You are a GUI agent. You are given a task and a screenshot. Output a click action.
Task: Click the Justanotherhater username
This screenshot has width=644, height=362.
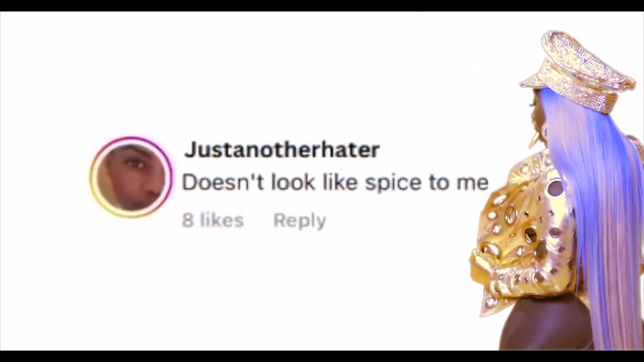(282, 150)
